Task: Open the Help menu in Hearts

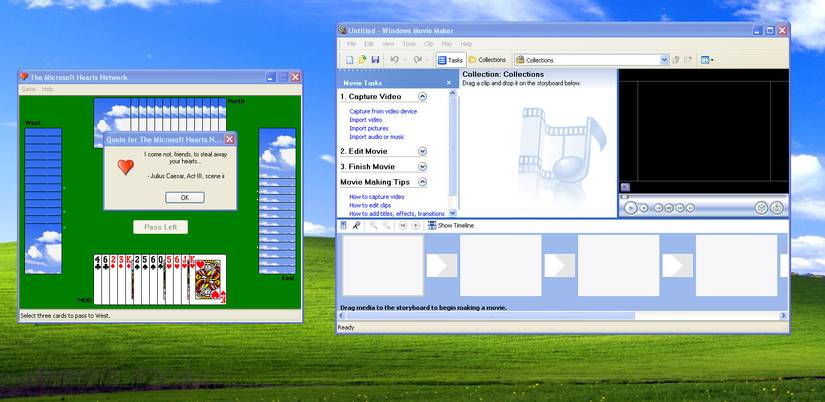Action: [x=47, y=89]
